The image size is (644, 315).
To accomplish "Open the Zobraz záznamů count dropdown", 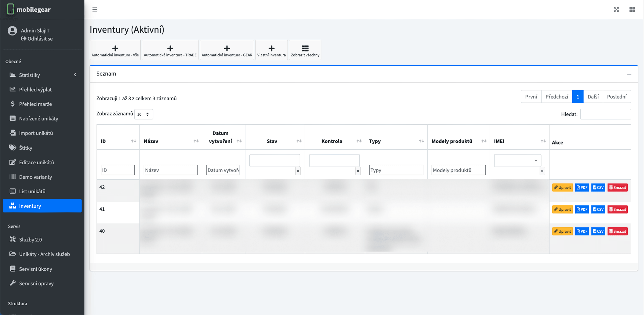I will [x=144, y=114].
